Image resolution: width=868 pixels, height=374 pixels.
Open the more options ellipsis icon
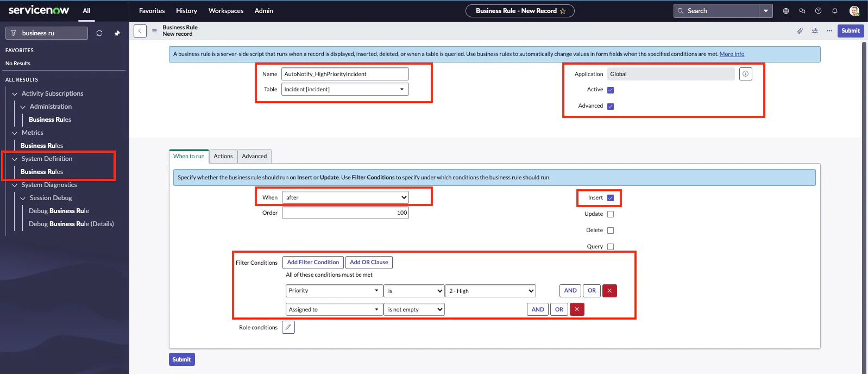(x=829, y=31)
